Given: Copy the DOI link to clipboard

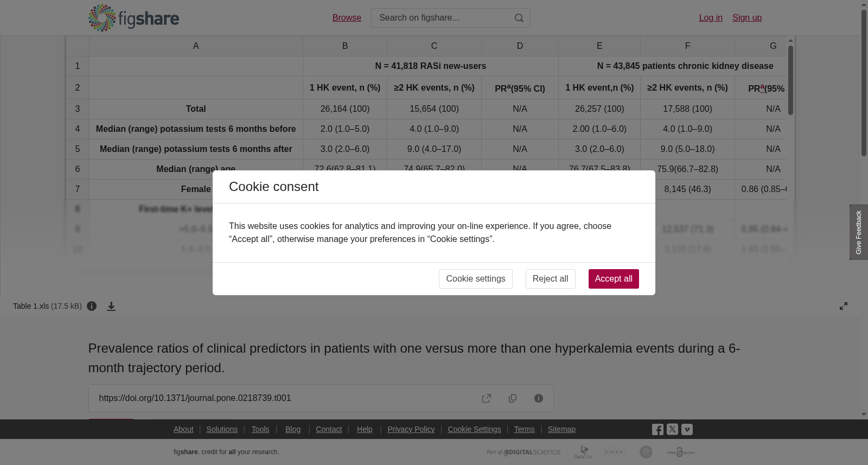Looking at the screenshot, I should tap(513, 398).
